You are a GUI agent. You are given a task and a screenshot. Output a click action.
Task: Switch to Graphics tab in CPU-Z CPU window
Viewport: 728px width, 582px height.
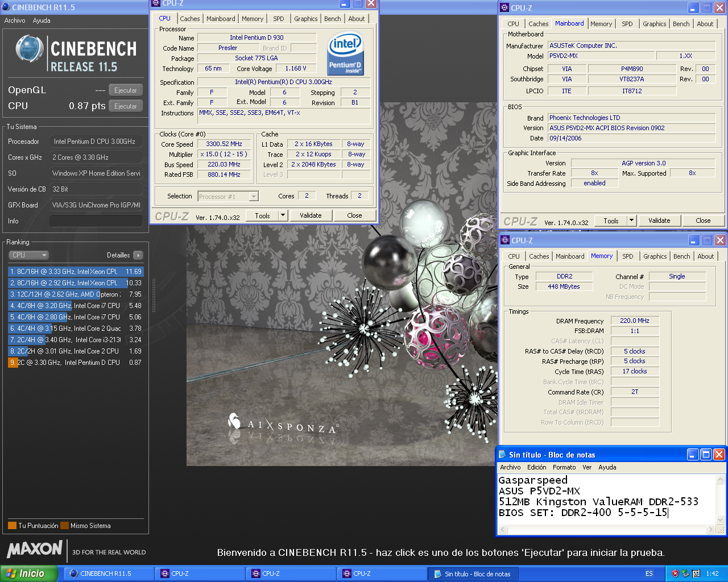tap(305, 19)
